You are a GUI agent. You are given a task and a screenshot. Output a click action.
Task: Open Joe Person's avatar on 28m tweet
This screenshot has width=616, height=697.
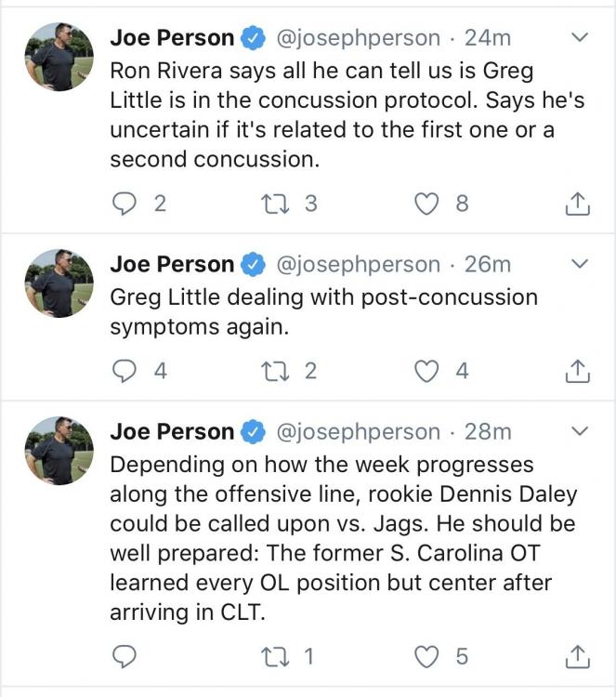point(59,451)
